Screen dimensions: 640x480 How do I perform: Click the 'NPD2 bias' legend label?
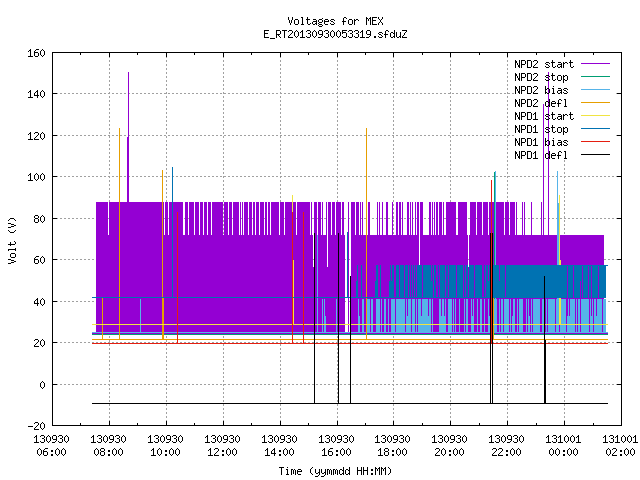(541, 90)
